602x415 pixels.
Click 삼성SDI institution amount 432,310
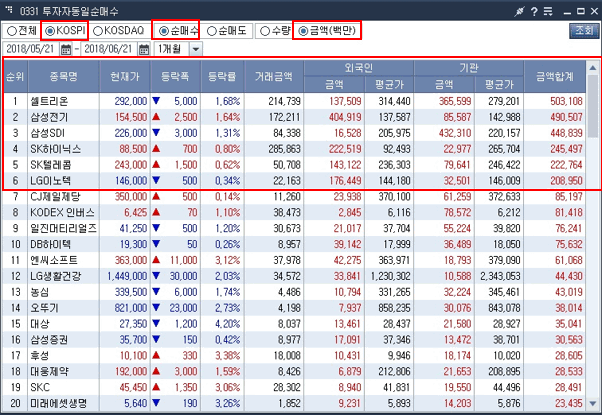point(455,133)
